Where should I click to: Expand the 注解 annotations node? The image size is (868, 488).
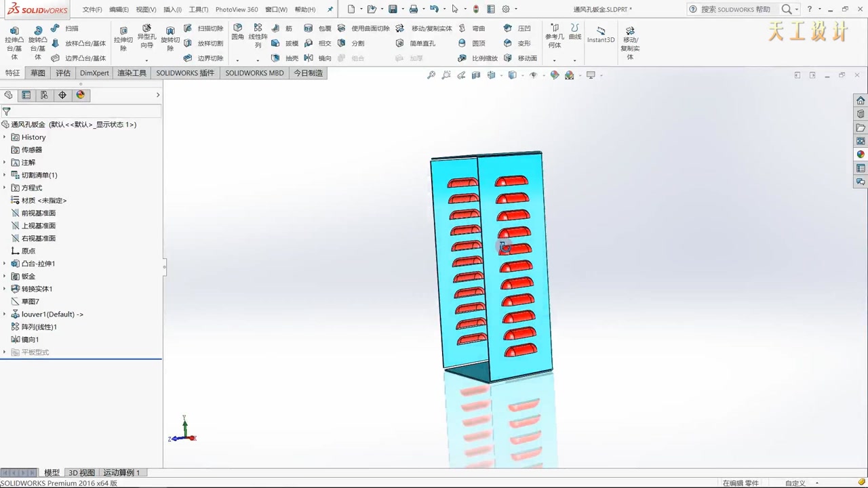(5, 163)
